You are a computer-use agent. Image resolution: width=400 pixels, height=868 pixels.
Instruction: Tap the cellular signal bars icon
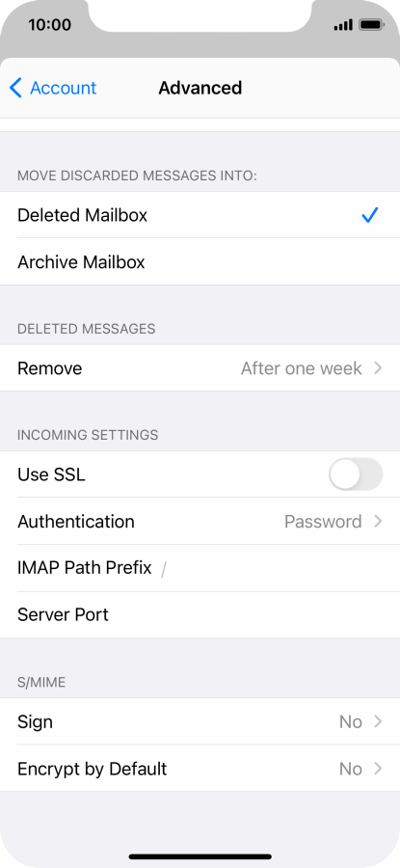pos(343,25)
